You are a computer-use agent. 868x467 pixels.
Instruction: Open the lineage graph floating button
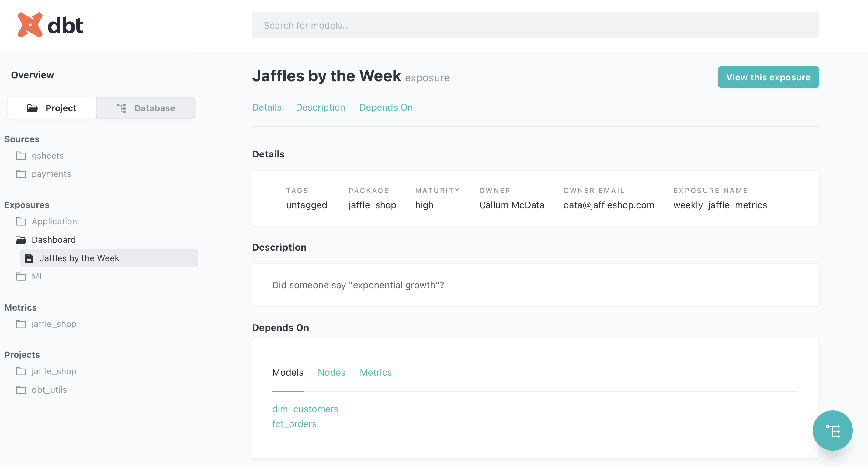pyautogui.click(x=832, y=430)
